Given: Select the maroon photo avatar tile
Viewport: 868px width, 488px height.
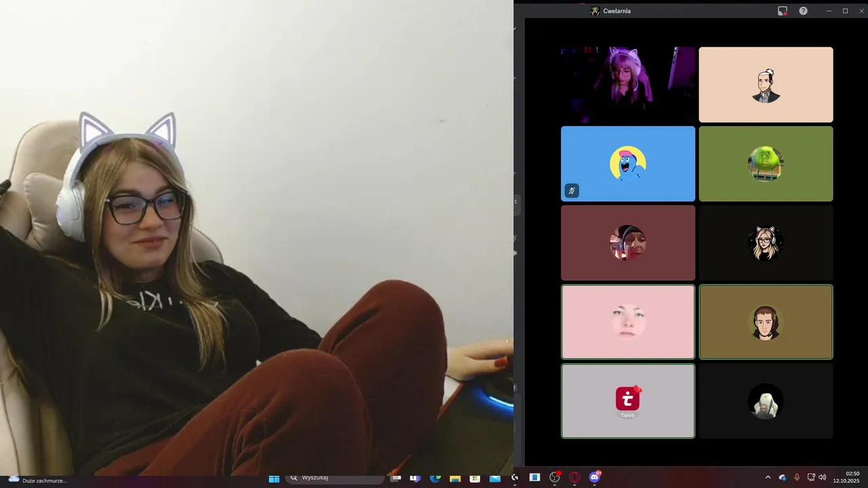Looking at the screenshot, I should pyautogui.click(x=628, y=243).
